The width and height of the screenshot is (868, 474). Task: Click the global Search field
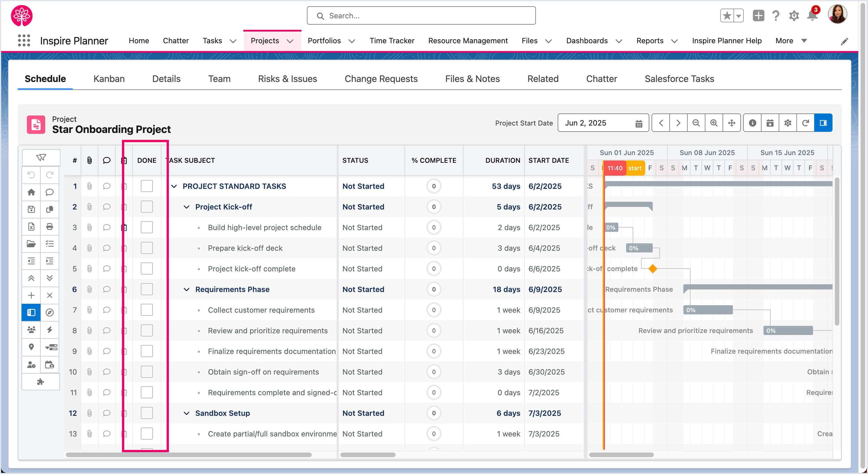(x=421, y=15)
